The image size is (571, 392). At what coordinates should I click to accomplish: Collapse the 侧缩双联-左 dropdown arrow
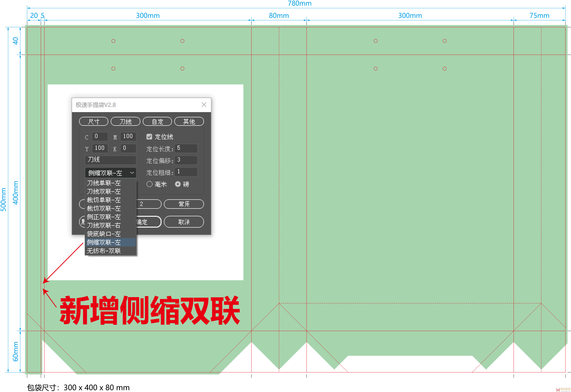132,173
